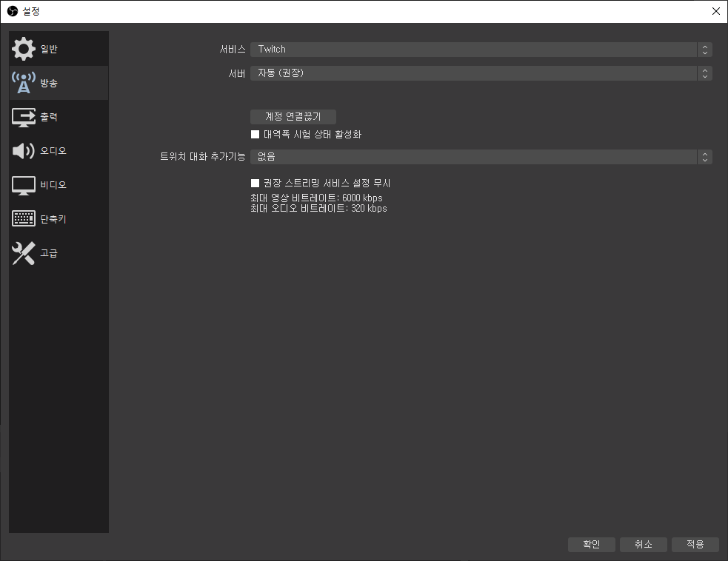Open the 일반 settings tab label

[x=49, y=49]
